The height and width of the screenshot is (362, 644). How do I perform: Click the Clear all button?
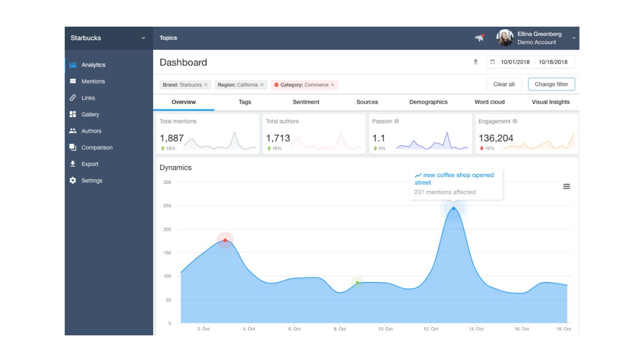pos(504,84)
